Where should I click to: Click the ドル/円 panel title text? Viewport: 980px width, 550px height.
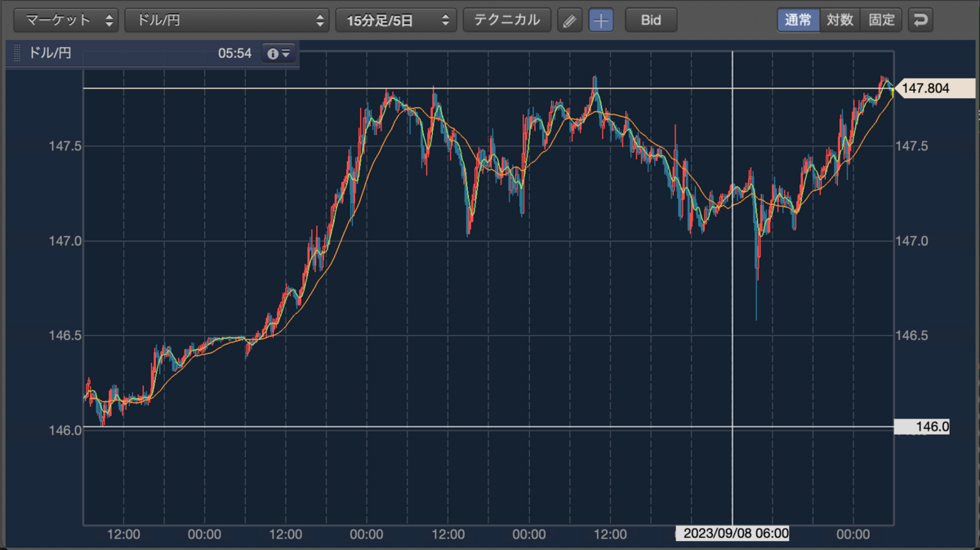click(x=50, y=54)
